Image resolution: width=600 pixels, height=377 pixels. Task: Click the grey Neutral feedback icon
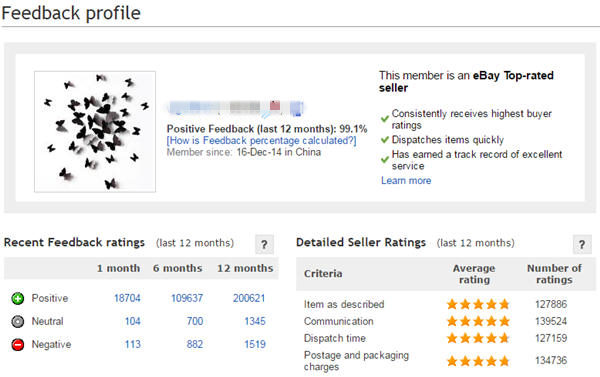point(18,322)
